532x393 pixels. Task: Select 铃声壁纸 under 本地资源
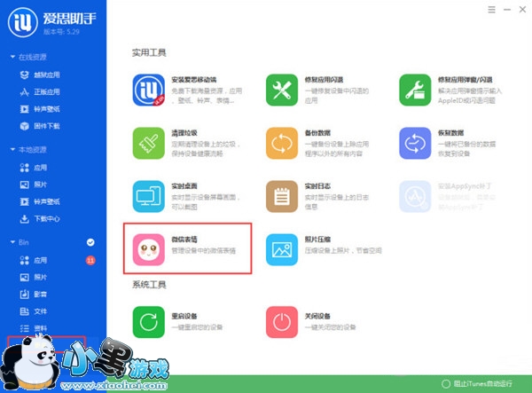pos(40,201)
